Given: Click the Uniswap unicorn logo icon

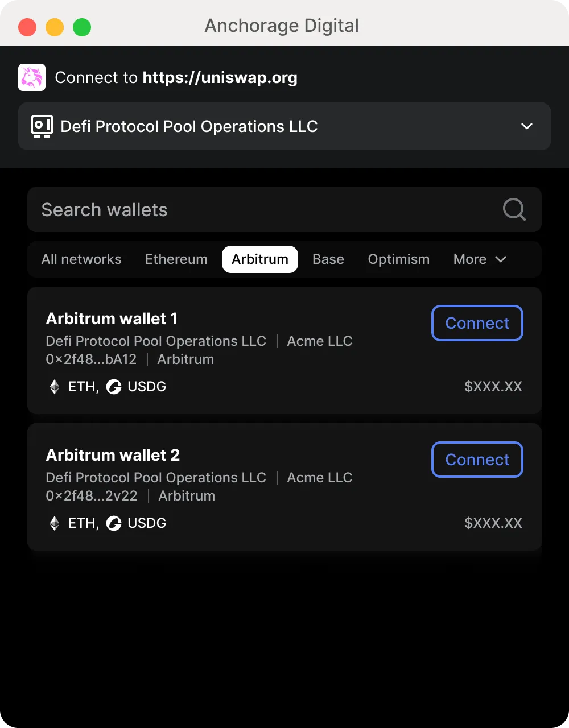Looking at the screenshot, I should pyautogui.click(x=32, y=77).
